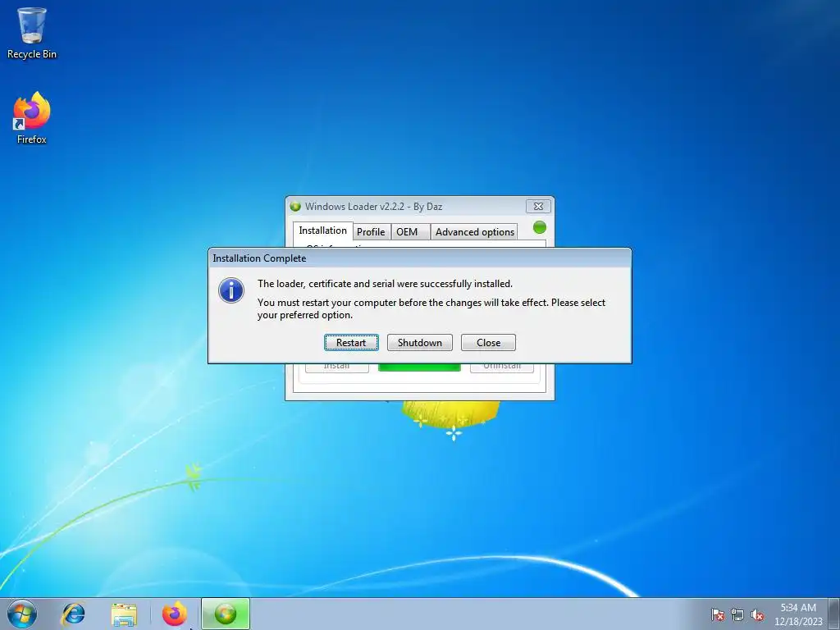
Task: Open the Recycle Bin desktop icon
Action: [32, 33]
